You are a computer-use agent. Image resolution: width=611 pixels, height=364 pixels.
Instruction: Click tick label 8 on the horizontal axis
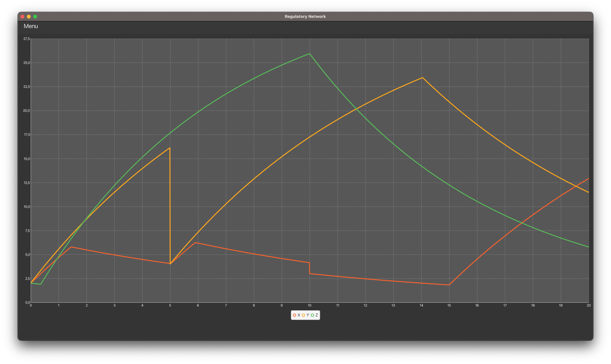tap(254, 306)
